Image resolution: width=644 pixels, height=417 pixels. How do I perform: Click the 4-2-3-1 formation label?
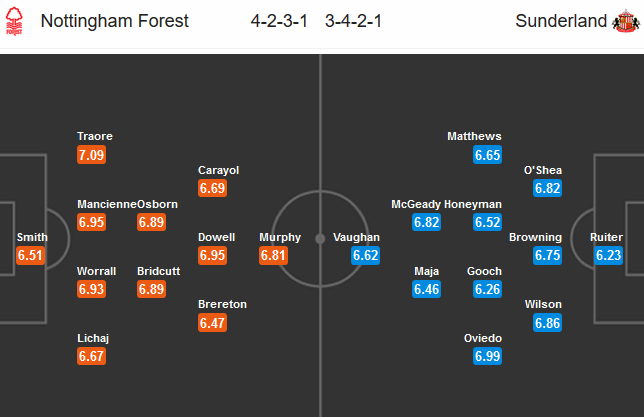point(281,22)
